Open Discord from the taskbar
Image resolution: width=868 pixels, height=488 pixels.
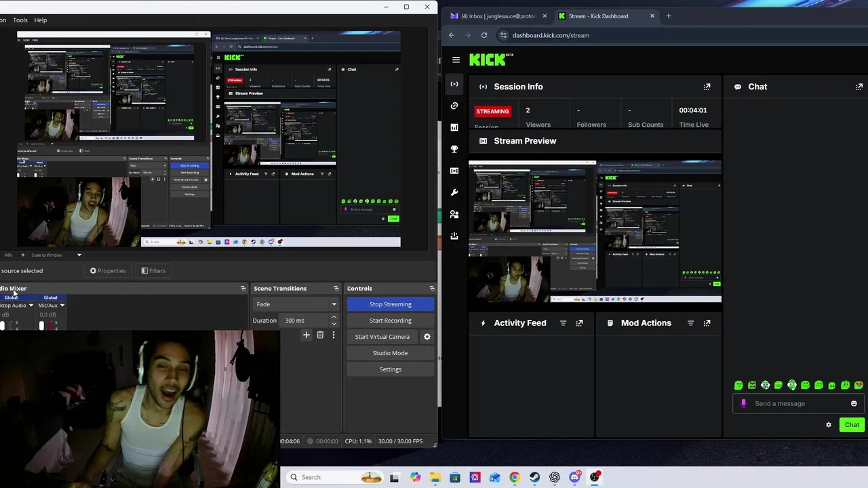(x=575, y=477)
